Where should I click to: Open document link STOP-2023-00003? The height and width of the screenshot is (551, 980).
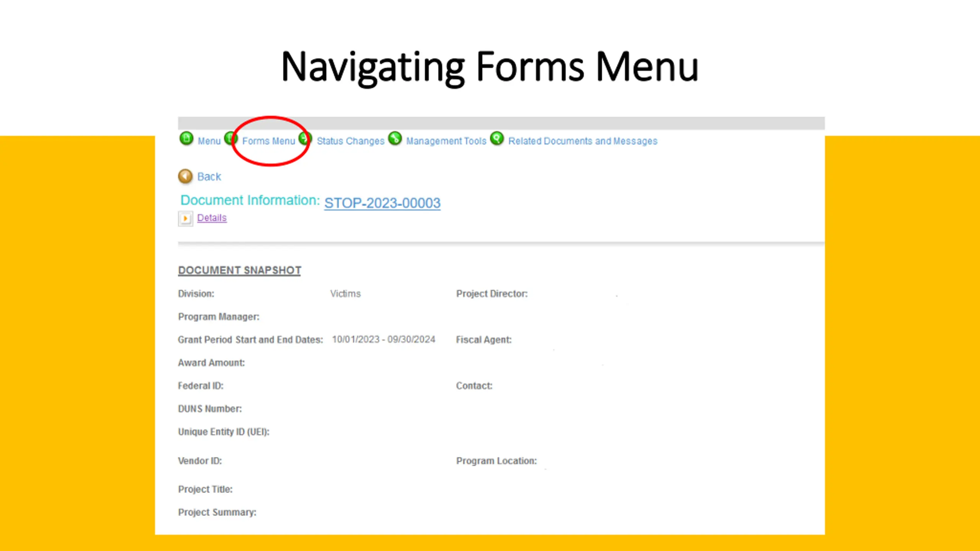click(x=382, y=203)
